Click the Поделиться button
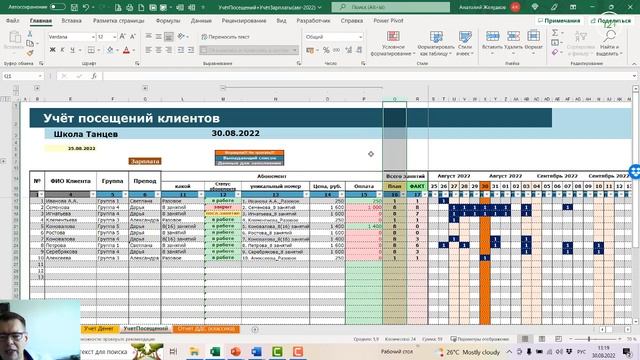 (x=611, y=20)
